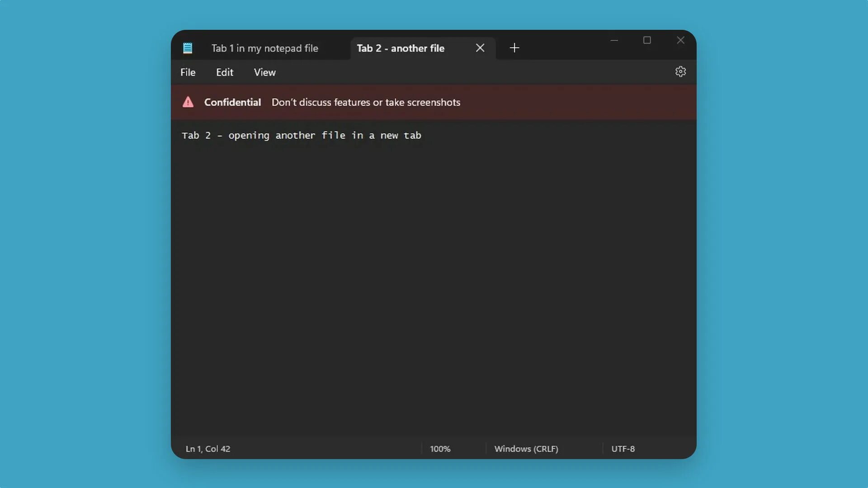Expand the Edit menu dropdown
The height and width of the screenshot is (488, 868).
point(224,71)
